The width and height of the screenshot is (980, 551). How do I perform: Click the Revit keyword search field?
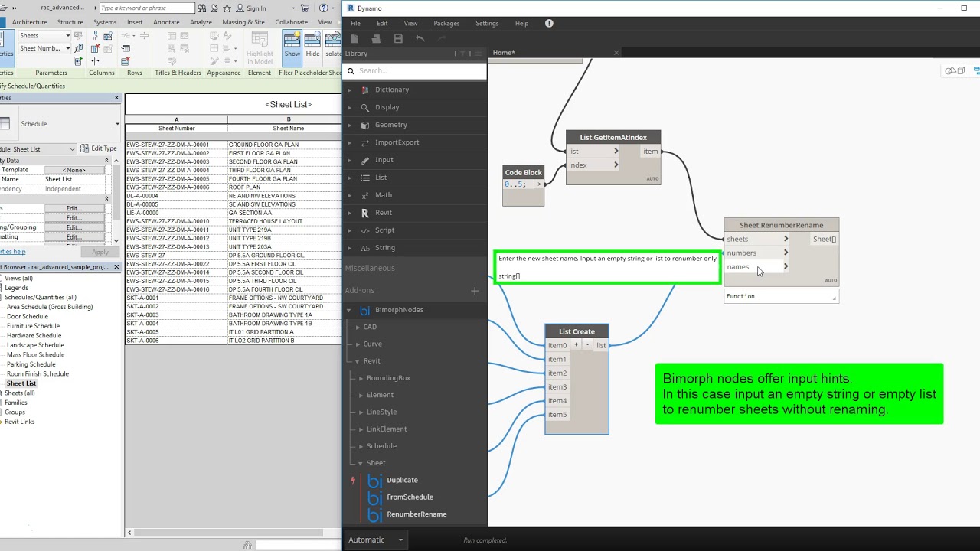click(x=146, y=8)
